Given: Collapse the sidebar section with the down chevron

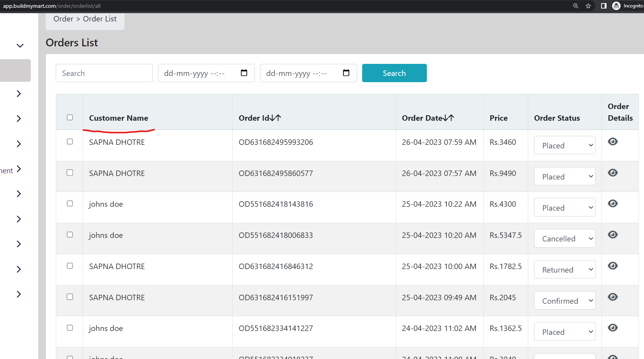Looking at the screenshot, I should [x=20, y=46].
